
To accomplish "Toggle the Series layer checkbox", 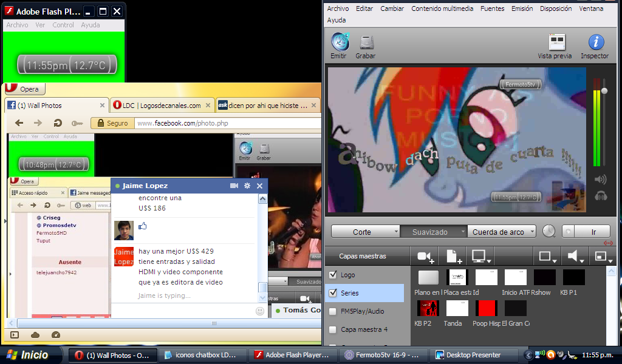I will click(x=333, y=292).
